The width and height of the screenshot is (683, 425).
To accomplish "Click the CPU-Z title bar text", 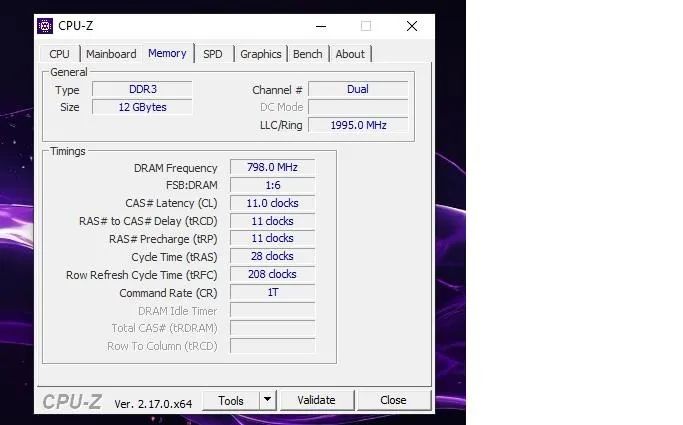I will click(75, 26).
